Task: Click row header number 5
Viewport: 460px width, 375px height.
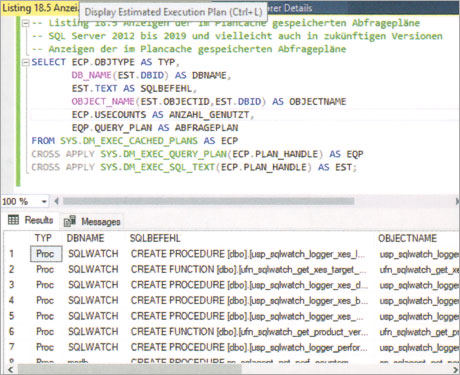Action: point(12,316)
